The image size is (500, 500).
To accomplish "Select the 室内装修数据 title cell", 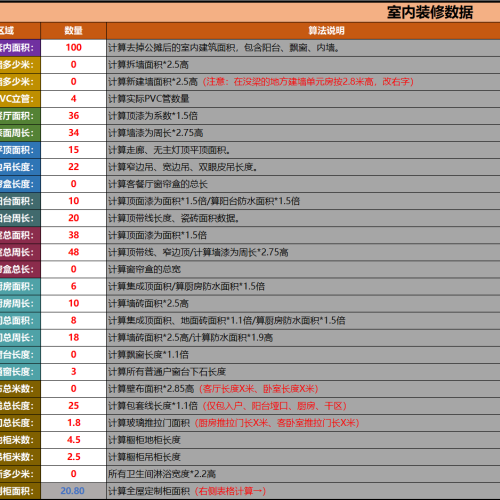I will [250, 12].
